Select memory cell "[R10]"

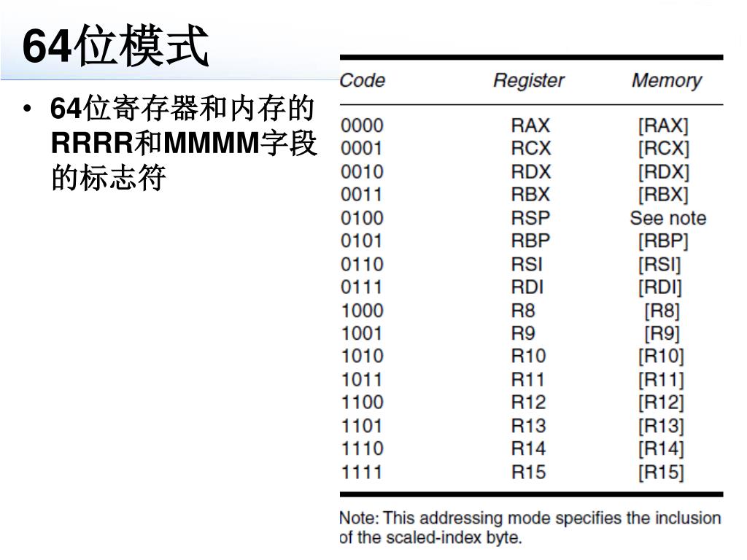661,356
